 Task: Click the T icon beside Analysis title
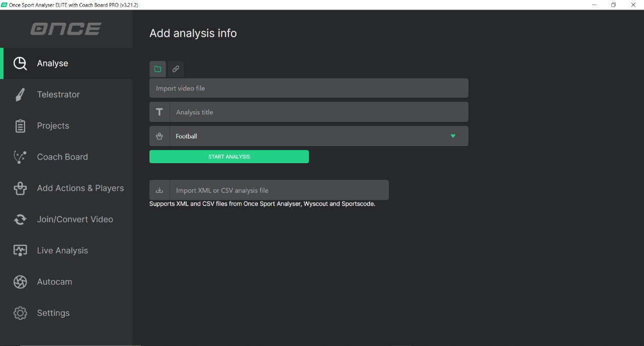(x=159, y=112)
